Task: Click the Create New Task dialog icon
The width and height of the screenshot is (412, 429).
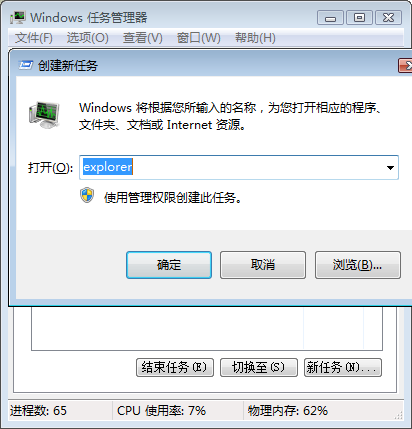Action: point(25,65)
